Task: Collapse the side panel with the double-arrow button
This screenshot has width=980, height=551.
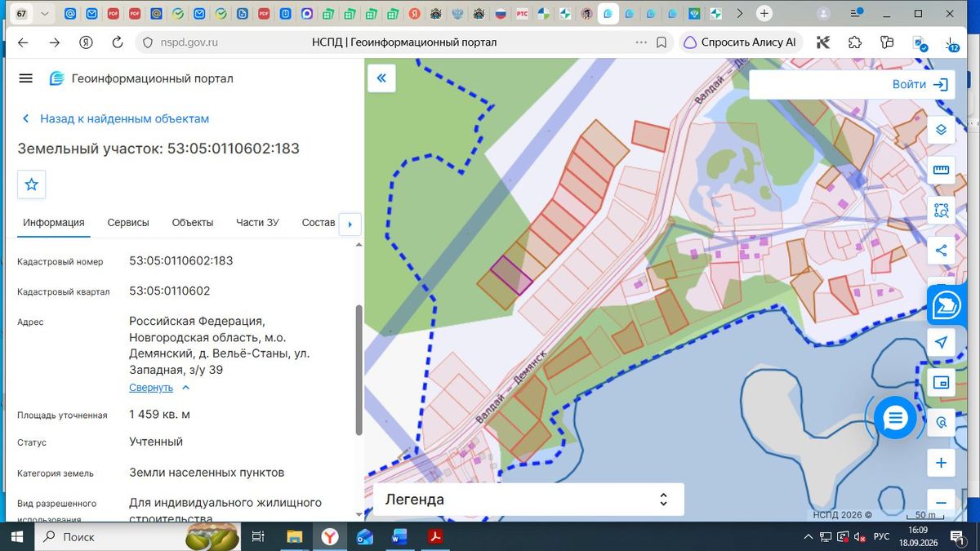Action: (x=381, y=78)
